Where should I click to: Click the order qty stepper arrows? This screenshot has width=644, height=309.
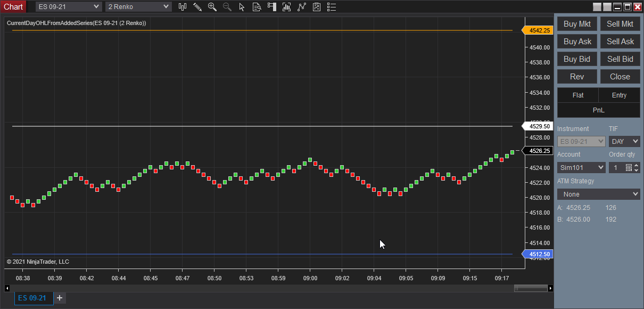click(x=637, y=167)
